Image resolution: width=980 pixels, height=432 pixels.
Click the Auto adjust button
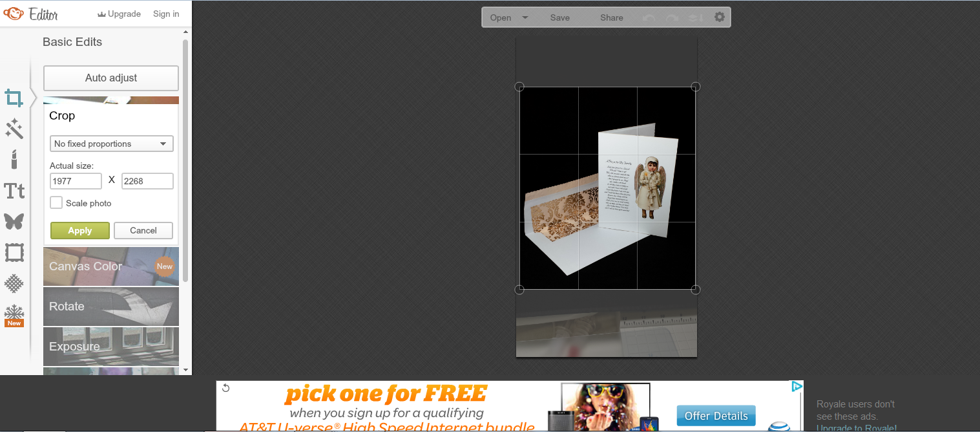(x=110, y=78)
